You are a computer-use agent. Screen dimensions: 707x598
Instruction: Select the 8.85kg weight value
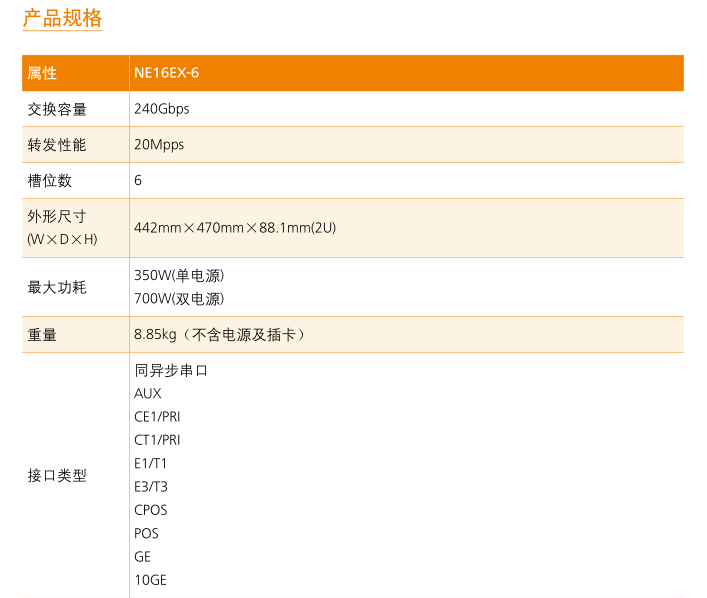[x=155, y=335]
